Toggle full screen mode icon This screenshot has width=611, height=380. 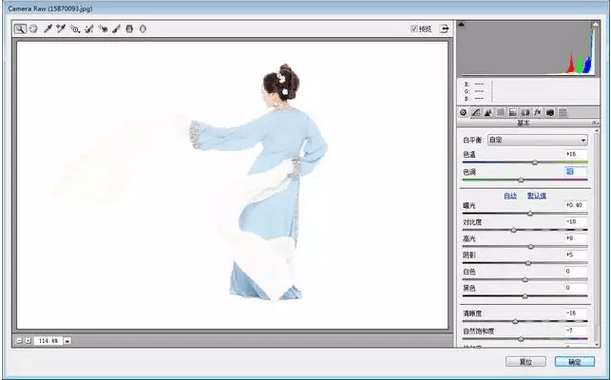[x=444, y=28]
